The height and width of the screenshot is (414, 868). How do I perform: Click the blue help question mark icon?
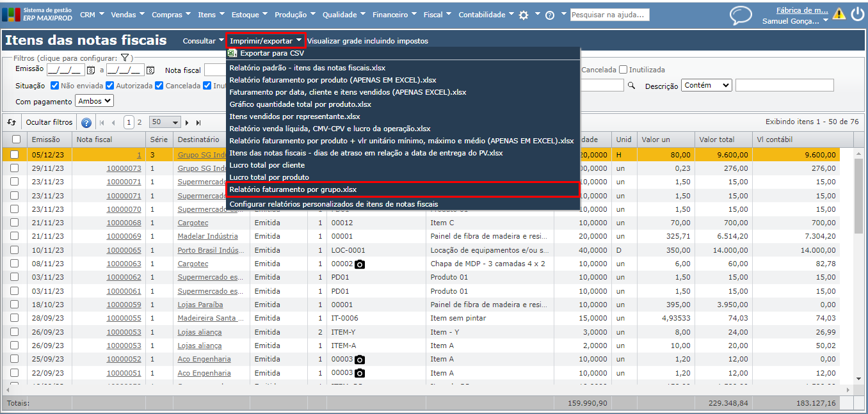[x=86, y=122]
